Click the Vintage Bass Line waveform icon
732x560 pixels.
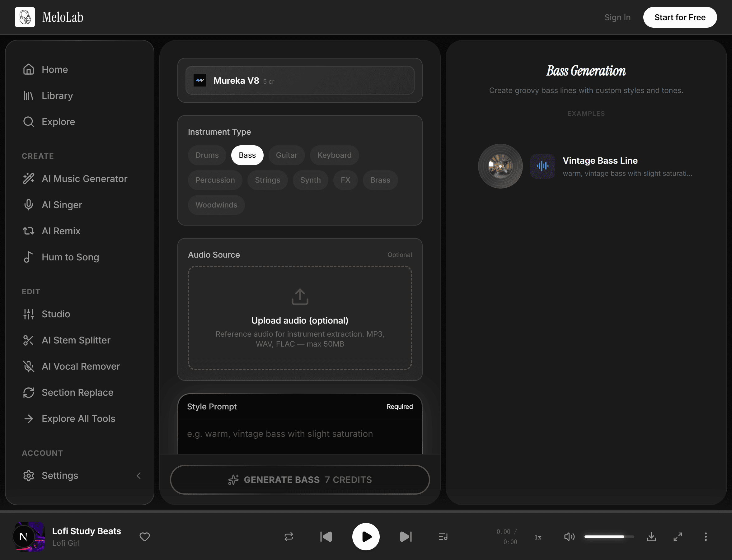pos(542,166)
